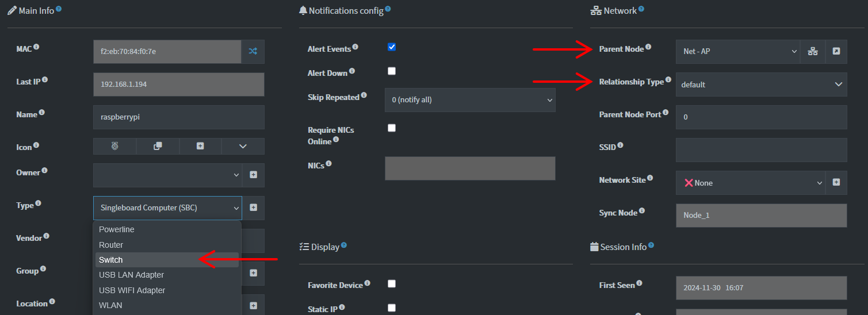Click the plus icon beside Network Site
This screenshot has height=315, width=868.
coord(836,183)
